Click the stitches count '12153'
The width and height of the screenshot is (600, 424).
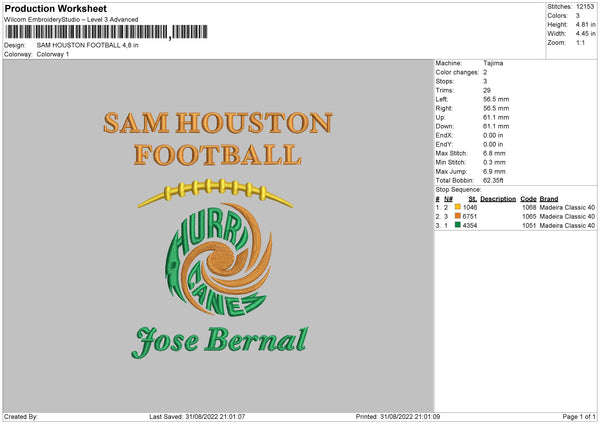(585, 7)
